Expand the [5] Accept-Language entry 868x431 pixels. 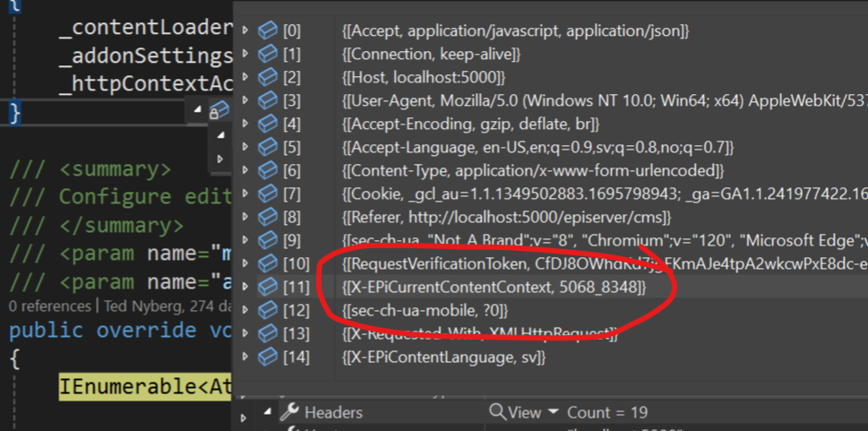(246, 147)
